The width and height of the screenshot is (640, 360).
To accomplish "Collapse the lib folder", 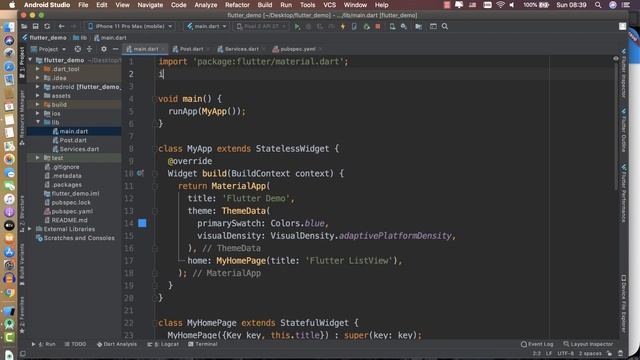I will (x=38, y=122).
